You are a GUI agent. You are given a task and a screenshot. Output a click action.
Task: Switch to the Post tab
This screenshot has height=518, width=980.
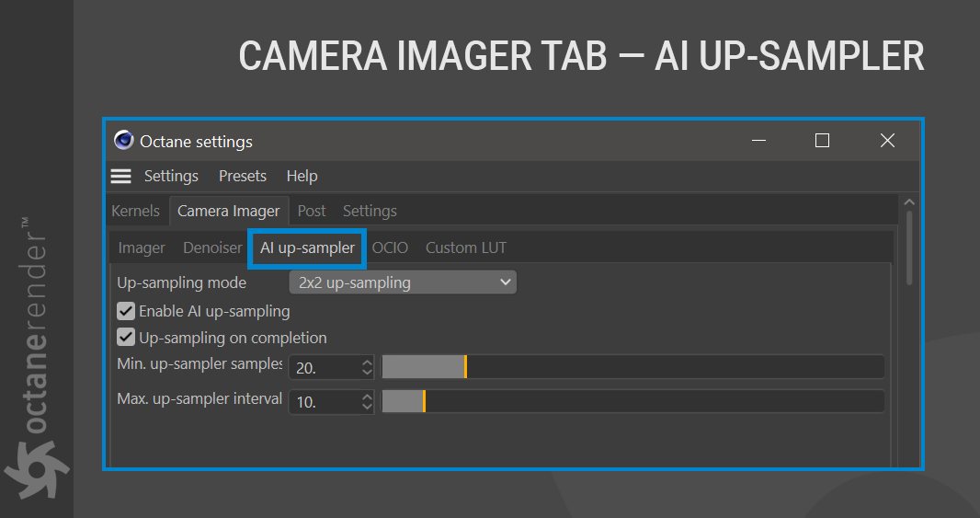point(312,211)
